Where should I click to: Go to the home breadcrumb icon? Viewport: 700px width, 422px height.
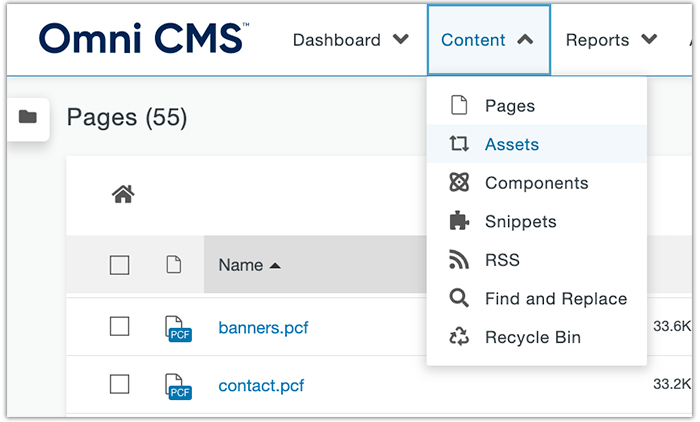click(123, 194)
